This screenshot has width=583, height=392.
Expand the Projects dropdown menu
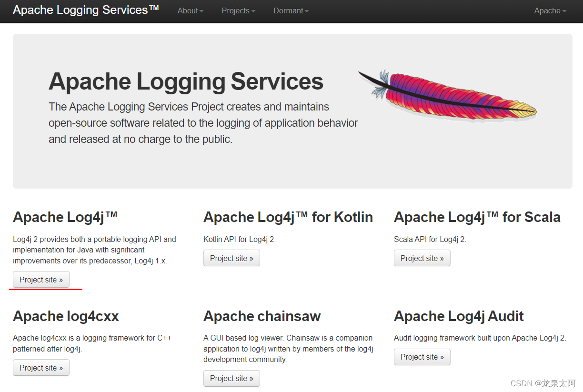click(238, 10)
